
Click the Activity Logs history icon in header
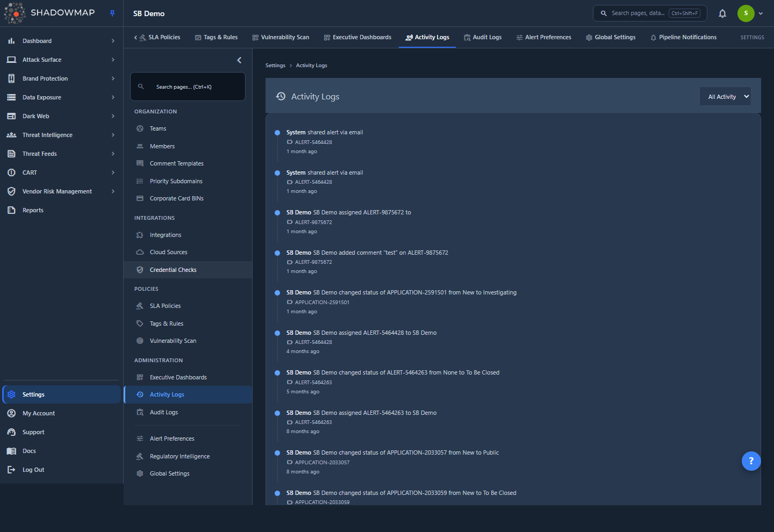281,96
